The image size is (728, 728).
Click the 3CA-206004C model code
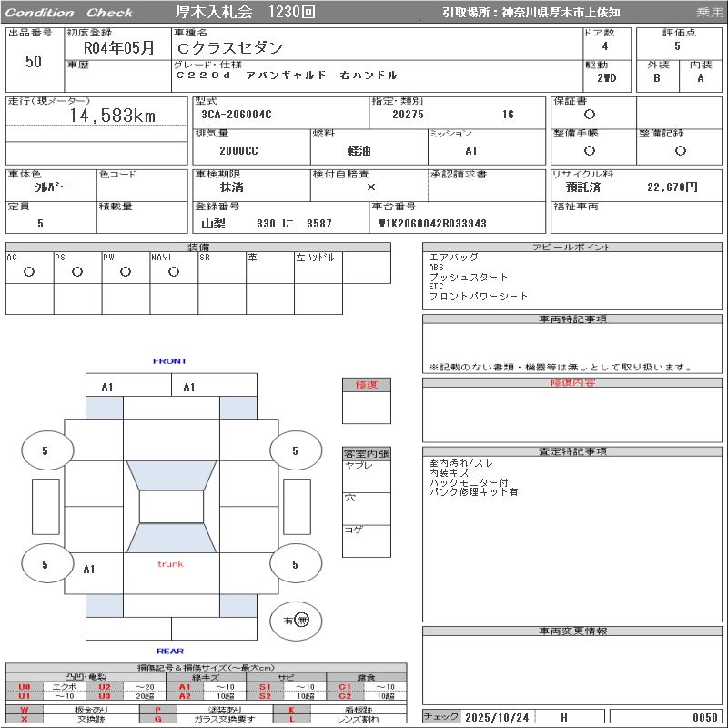pos(237,115)
